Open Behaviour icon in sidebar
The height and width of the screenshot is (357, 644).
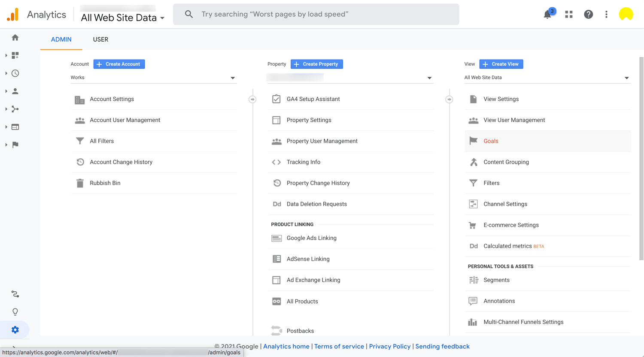[x=15, y=127]
